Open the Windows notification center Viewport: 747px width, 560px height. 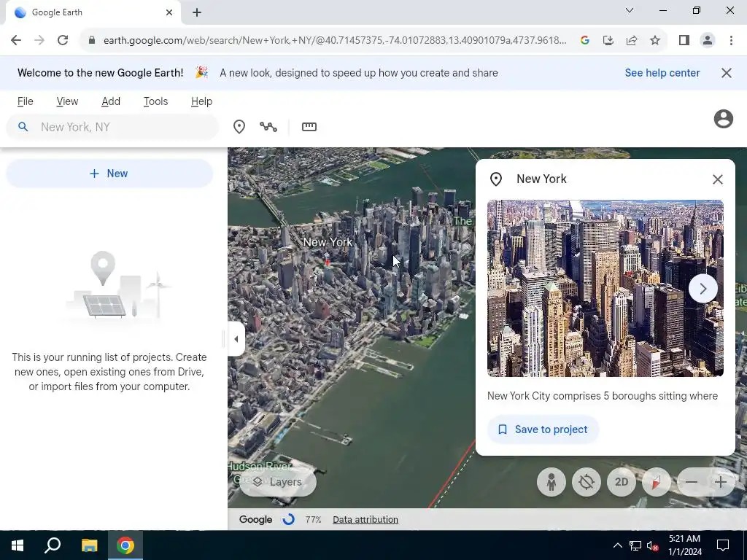tap(723, 545)
